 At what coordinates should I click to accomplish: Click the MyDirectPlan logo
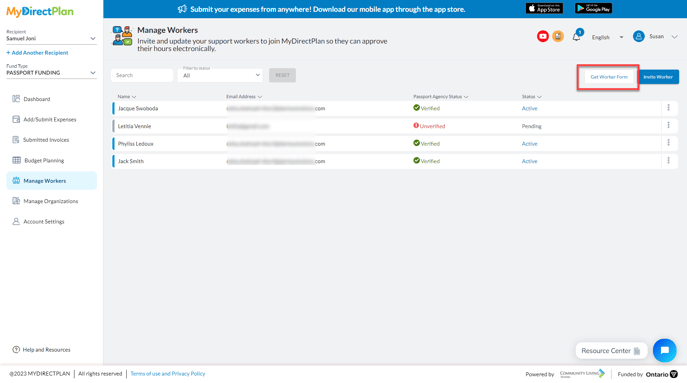40,11
